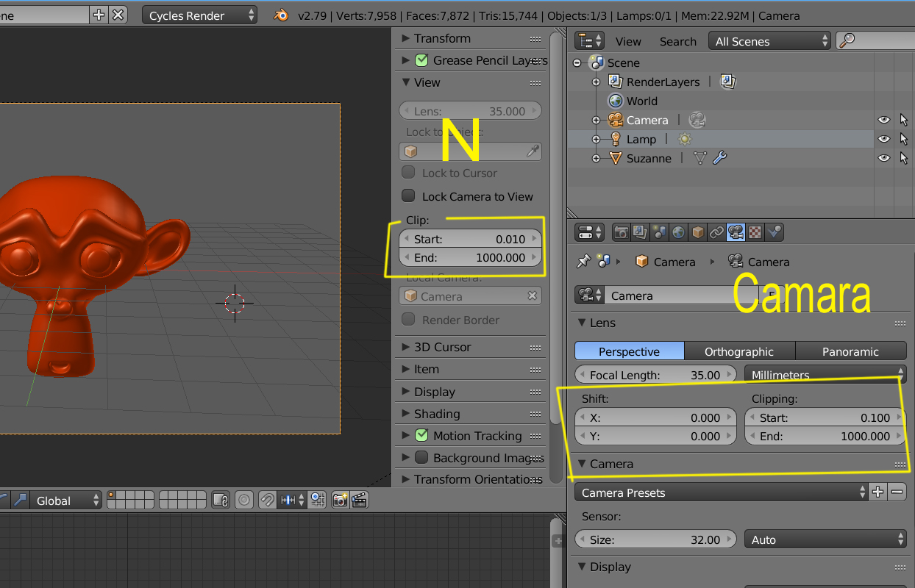
Task: Open the outliner View menu
Action: 628,42
